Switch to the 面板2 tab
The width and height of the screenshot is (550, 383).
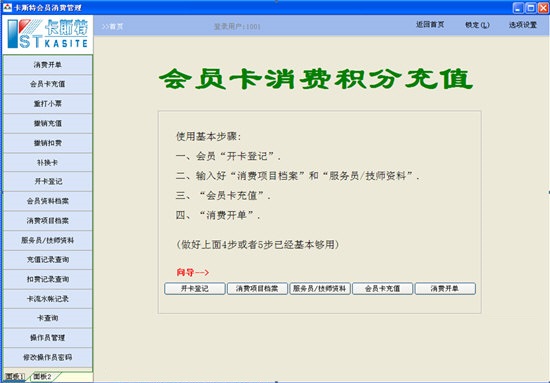point(43,377)
